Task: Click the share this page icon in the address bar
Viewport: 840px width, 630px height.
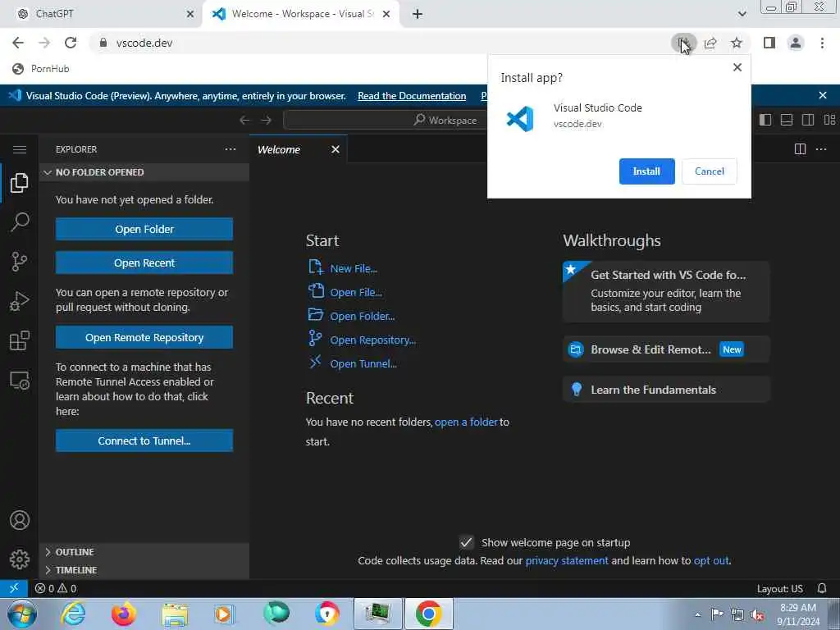Action: [x=710, y=43]
